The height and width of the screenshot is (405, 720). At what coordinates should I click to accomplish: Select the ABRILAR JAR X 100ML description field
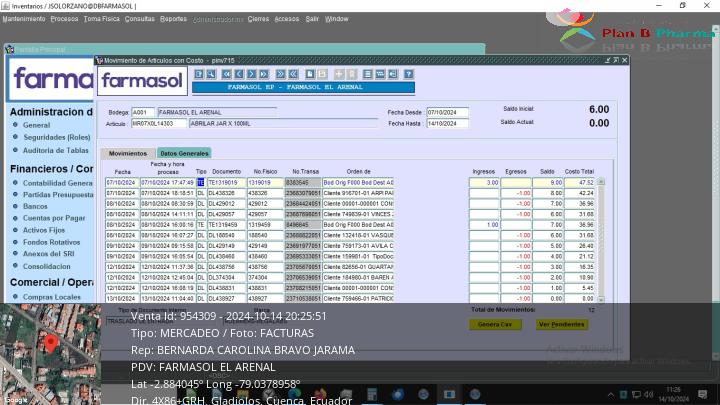[x=283, y=124]
